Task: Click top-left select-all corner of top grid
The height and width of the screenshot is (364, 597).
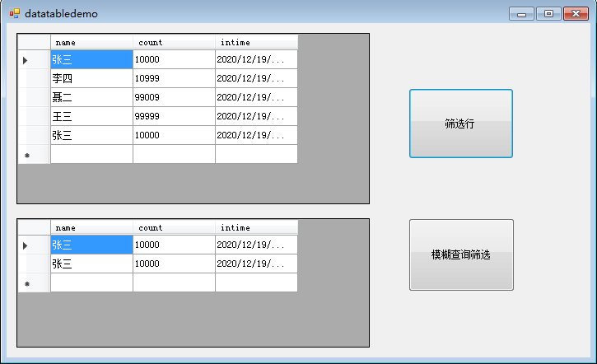Action: 34,42
